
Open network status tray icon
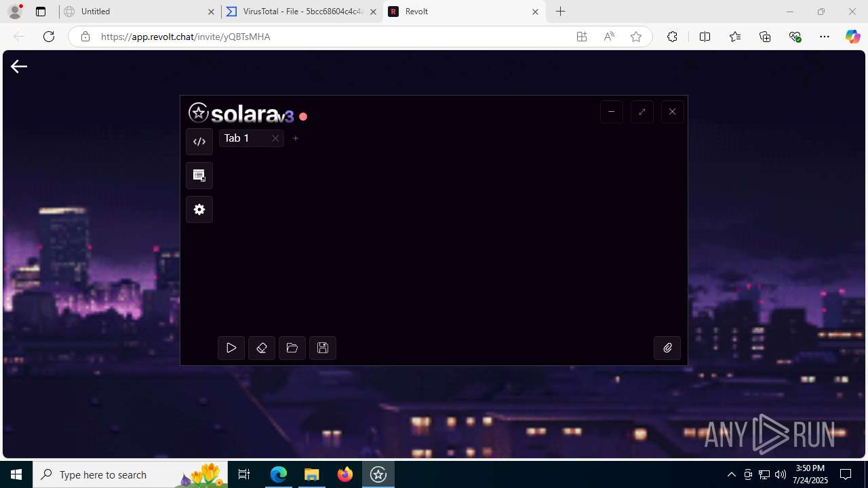click(764, 474)
